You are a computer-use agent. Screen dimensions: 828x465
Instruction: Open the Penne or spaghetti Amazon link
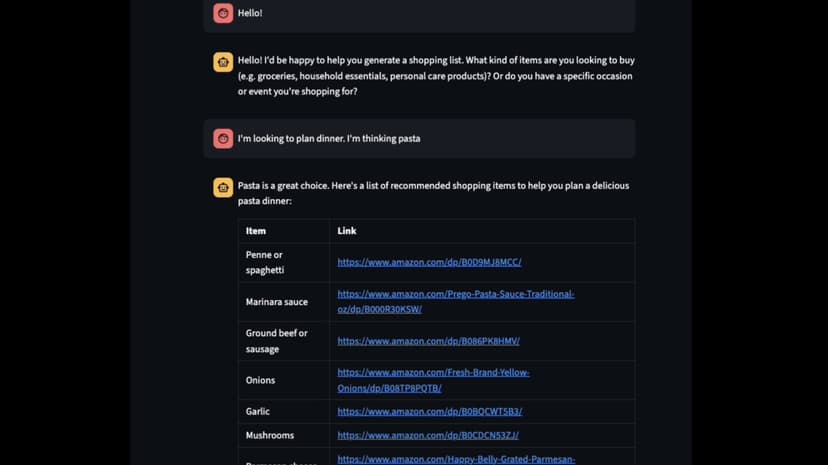pyautogui.click(x=429, y=262)
